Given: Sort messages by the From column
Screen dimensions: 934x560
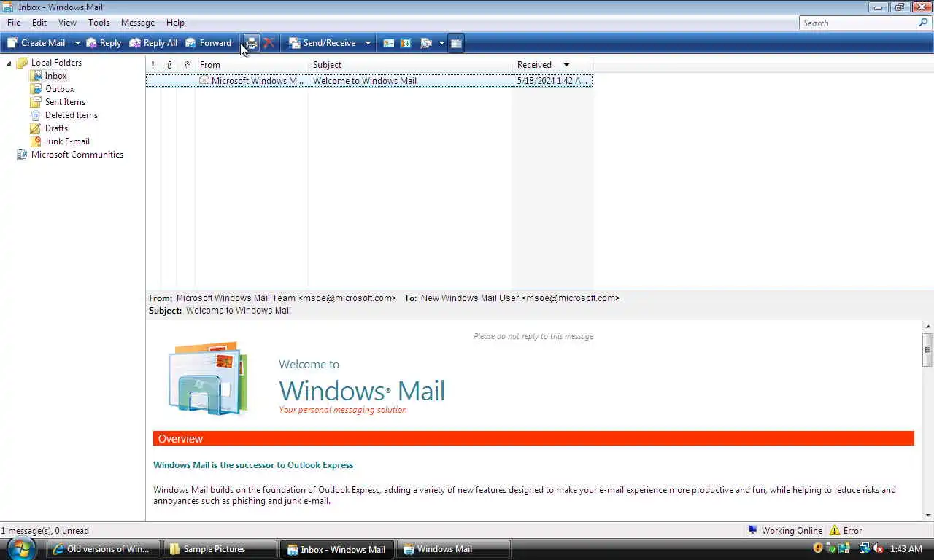Looking at the screenshot, I should 252,65.
